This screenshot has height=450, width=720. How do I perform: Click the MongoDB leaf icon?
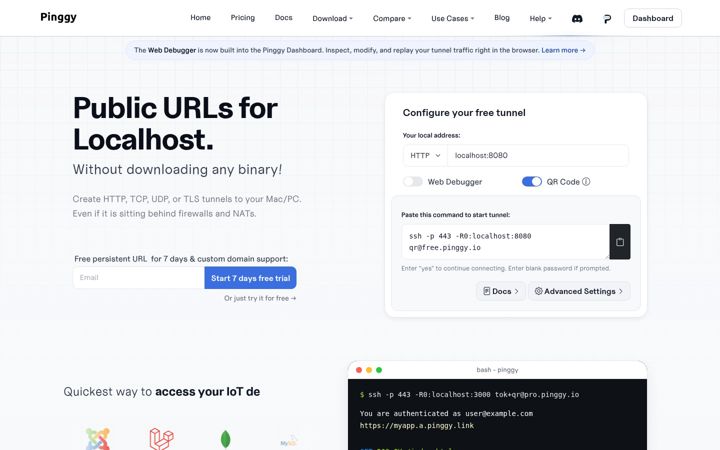coord(225,439)
